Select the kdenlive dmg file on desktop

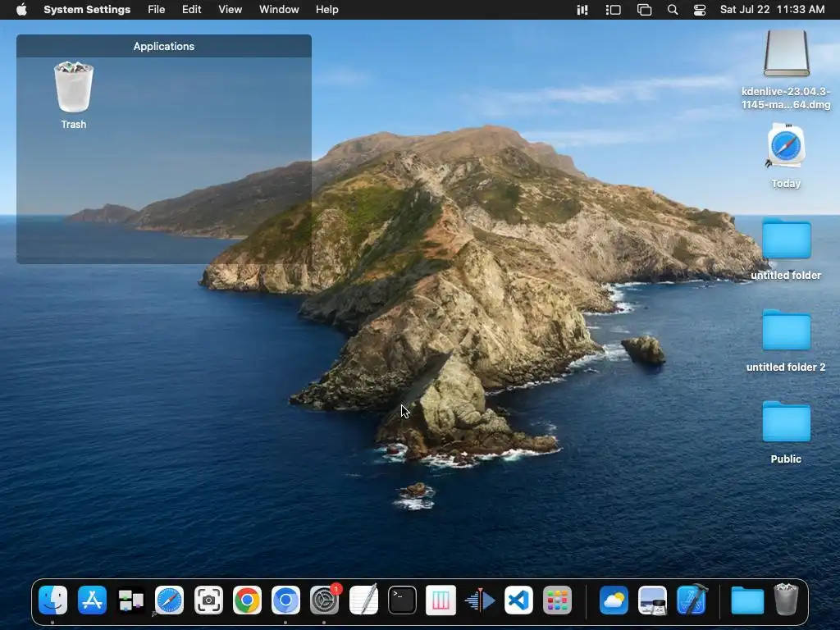pos(786,54)
